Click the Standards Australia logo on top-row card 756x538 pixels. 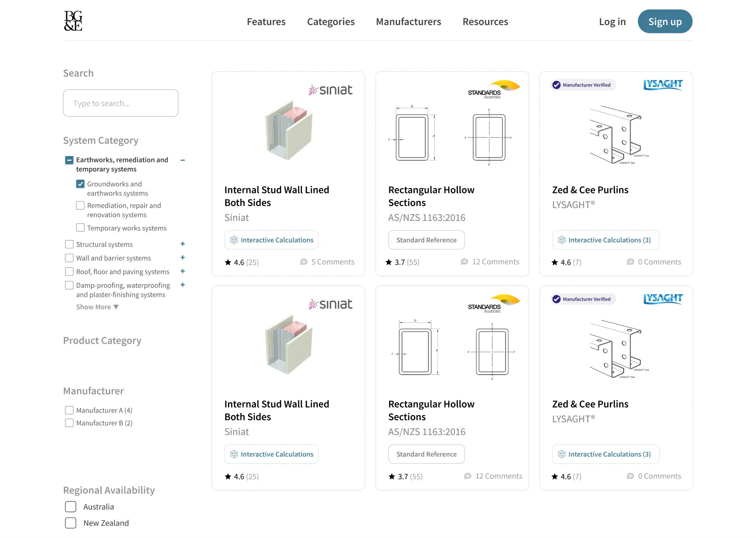[494, 89]
